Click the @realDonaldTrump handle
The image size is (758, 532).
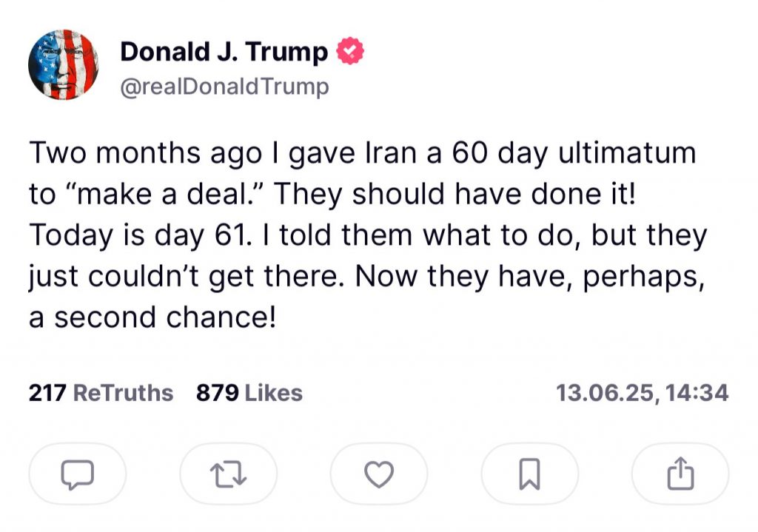pyautogui.click(x=224, y=87)
